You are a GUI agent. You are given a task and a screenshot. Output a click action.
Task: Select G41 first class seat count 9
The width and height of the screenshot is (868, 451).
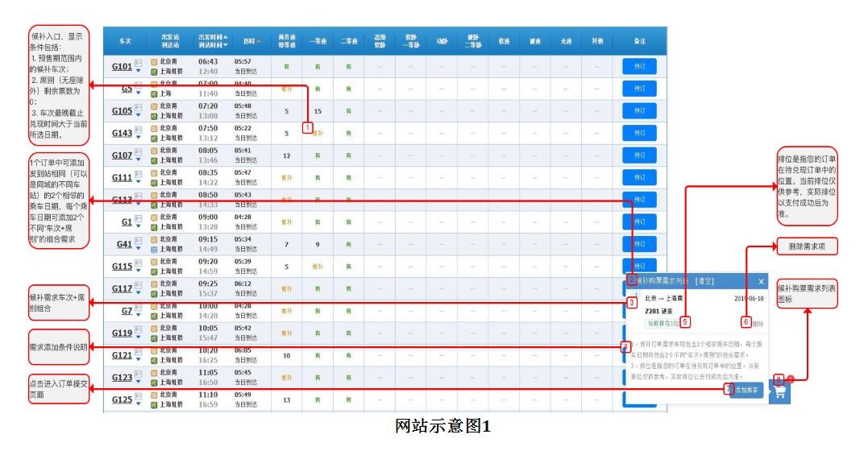point(318,244)
